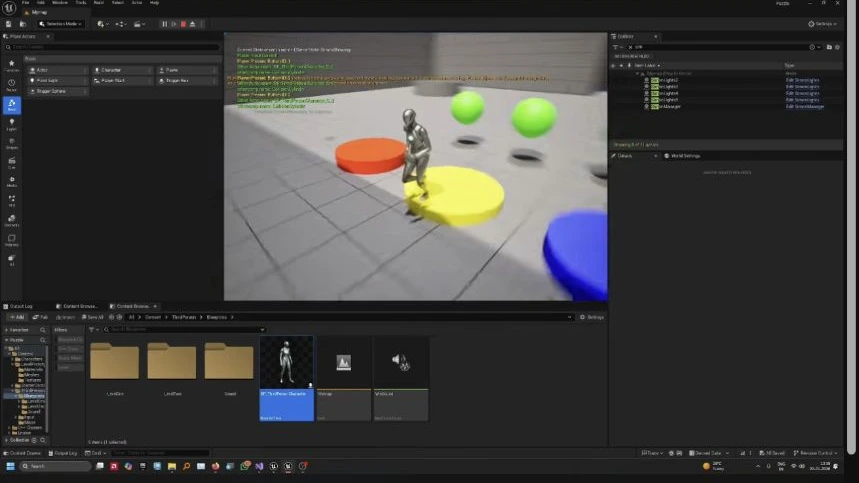859x483 pixels.
Task: Click the Content Browser Add button
Action: (x=16, y=317)
